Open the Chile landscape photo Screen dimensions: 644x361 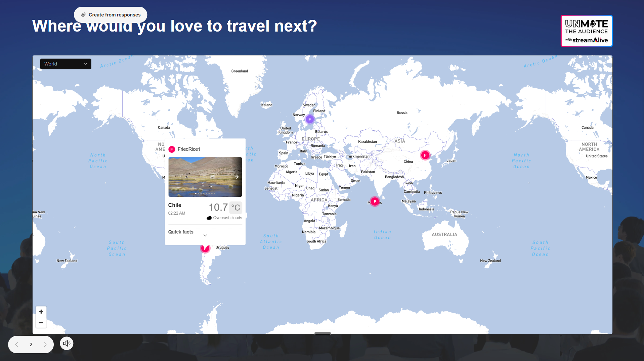pos(205,177)
